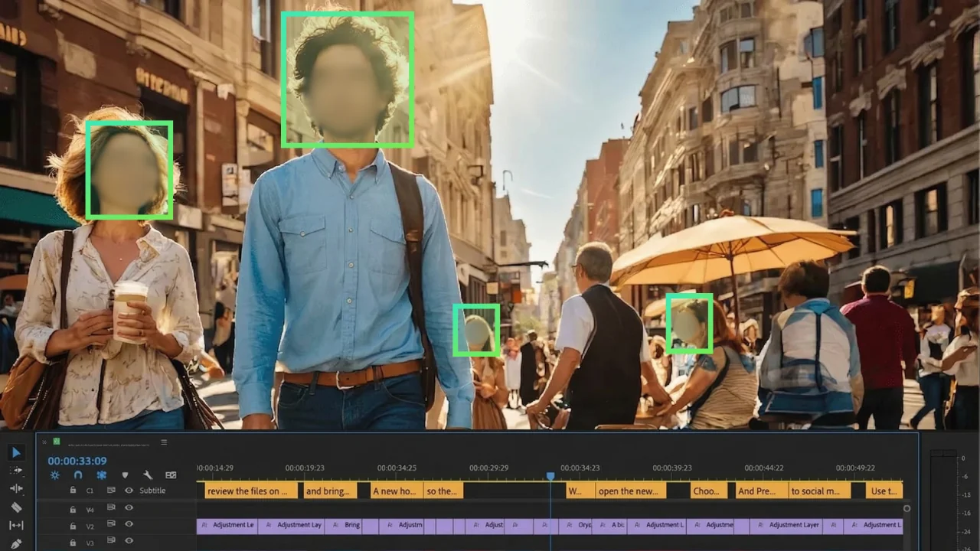Select the Slip tool
The height and width of the screenshot is (551, 980).
pos(16,526)
